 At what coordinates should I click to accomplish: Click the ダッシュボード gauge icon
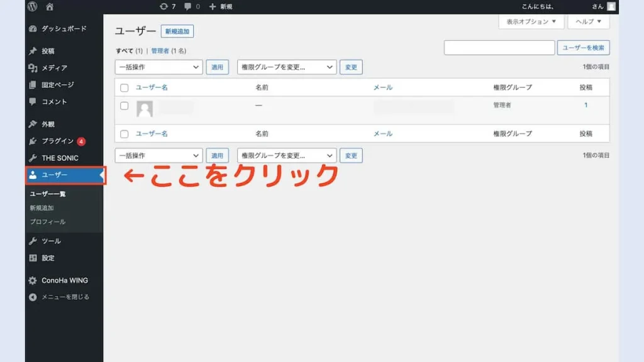33,29
